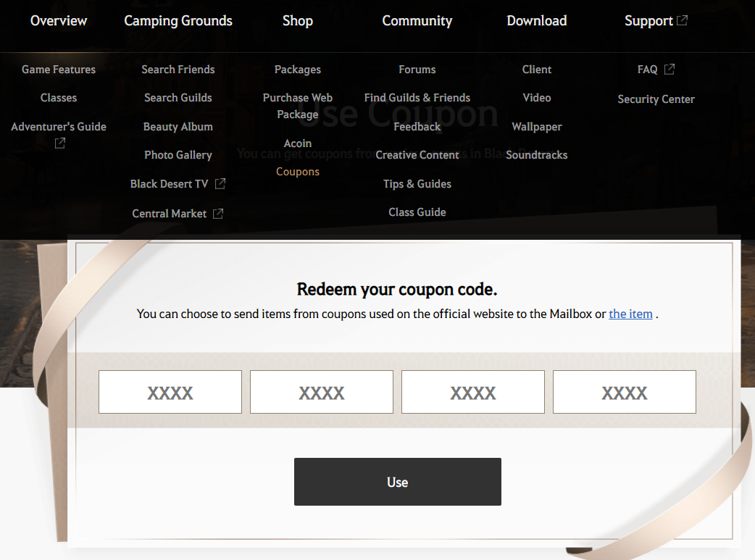This screenshot has height=560, width=755.
Task: Open the Download menu
Action: pos(536,21)
